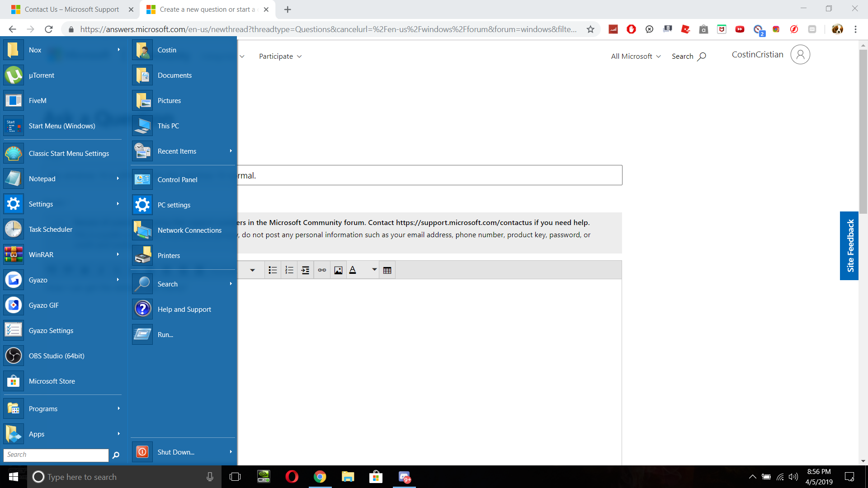Screen dimensions: 868x488
Task: Open Control Panel
Action: click(x=183, y=180)
